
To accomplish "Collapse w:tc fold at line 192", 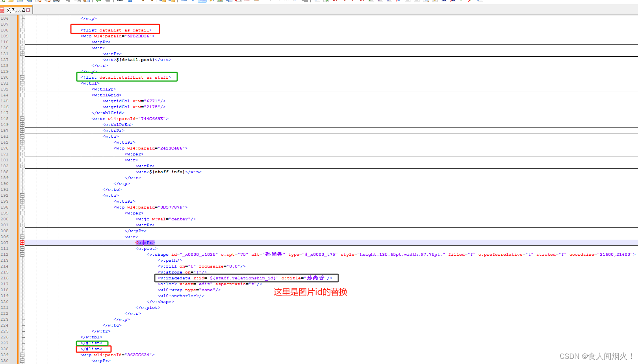I will coord(22,196).
